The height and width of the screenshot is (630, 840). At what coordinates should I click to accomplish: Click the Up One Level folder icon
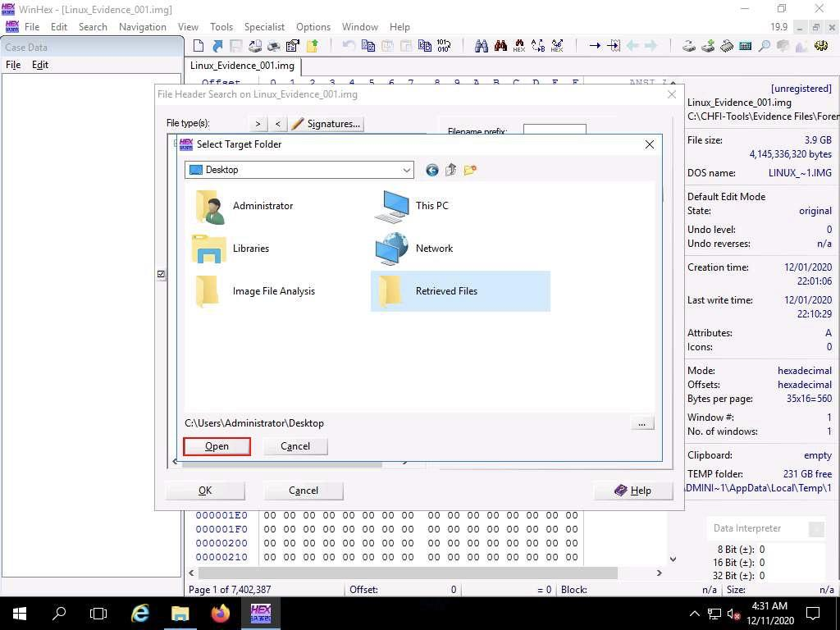(450, 171)
